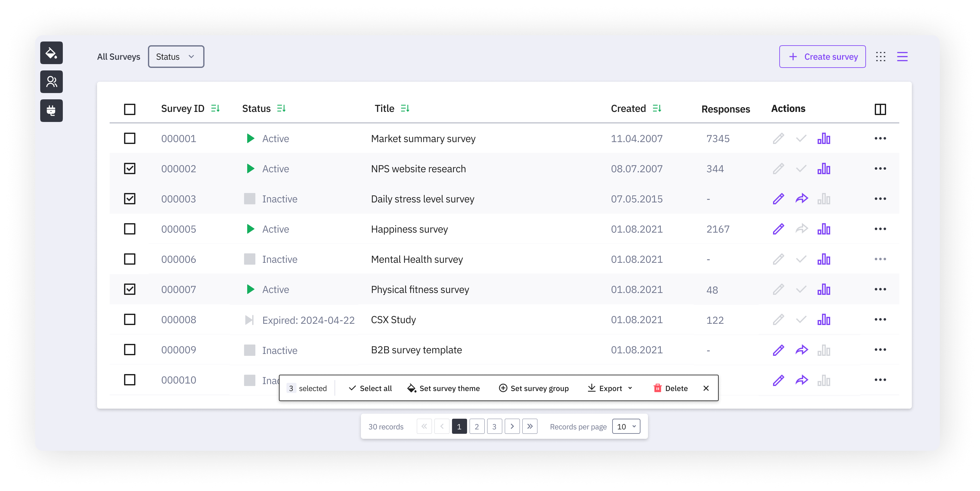
Task: Open the column chooser icon
Action: click(880, 109)
